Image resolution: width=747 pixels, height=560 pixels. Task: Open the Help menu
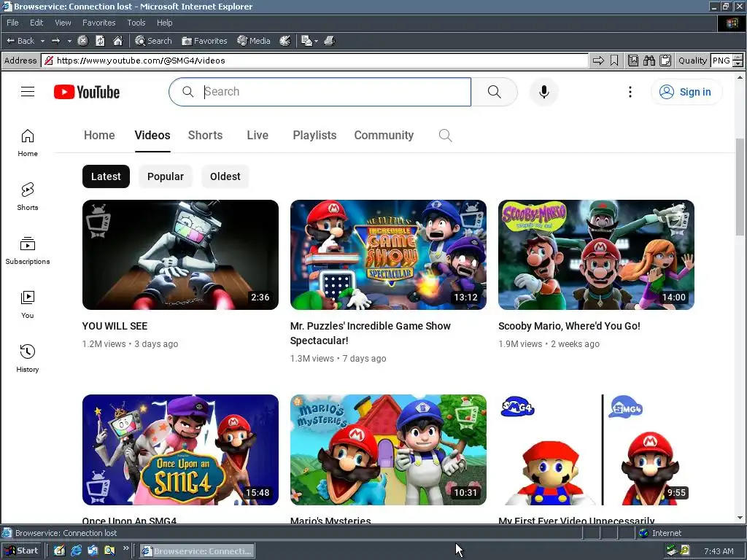tap(164, 23)
